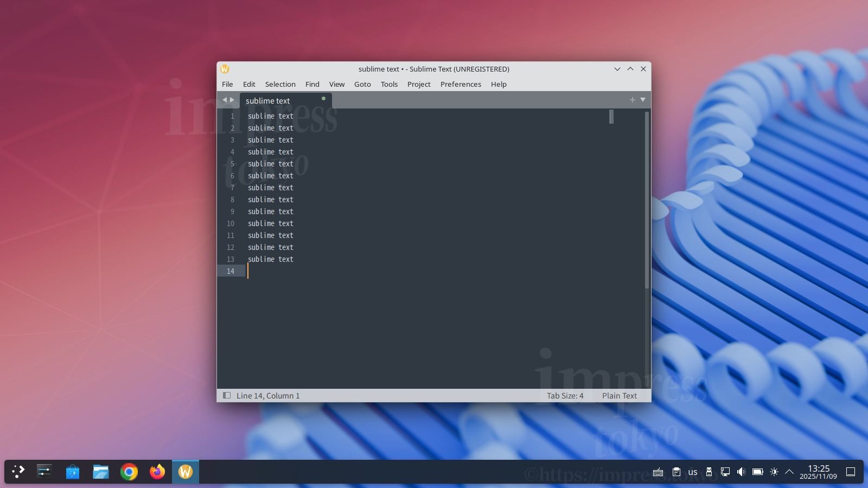This screenshot has height=488, width=868.
Task: Click the show desktop icon
Action: pyautogui.click(x=851, y=472)
